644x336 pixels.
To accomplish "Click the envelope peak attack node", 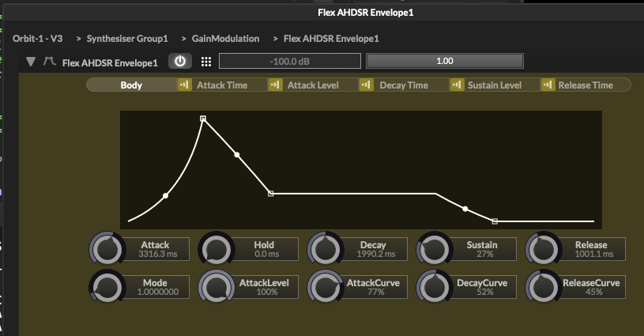I will 203,119.
